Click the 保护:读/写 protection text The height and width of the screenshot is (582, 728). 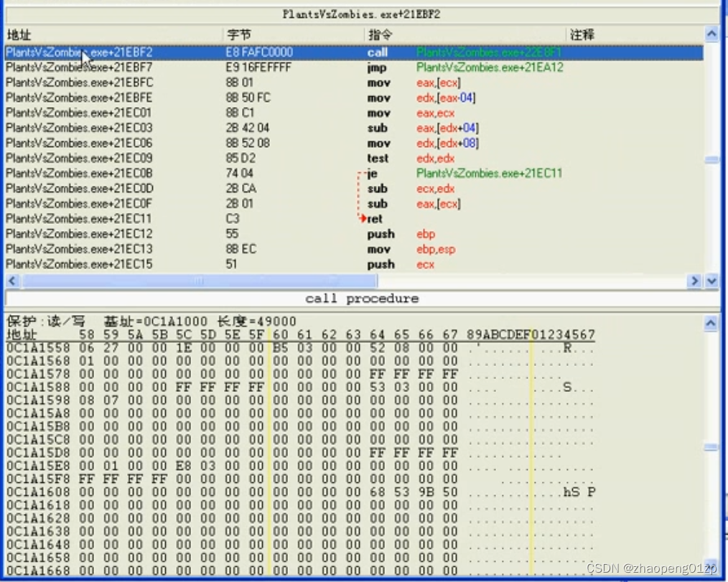pos(46,321)
